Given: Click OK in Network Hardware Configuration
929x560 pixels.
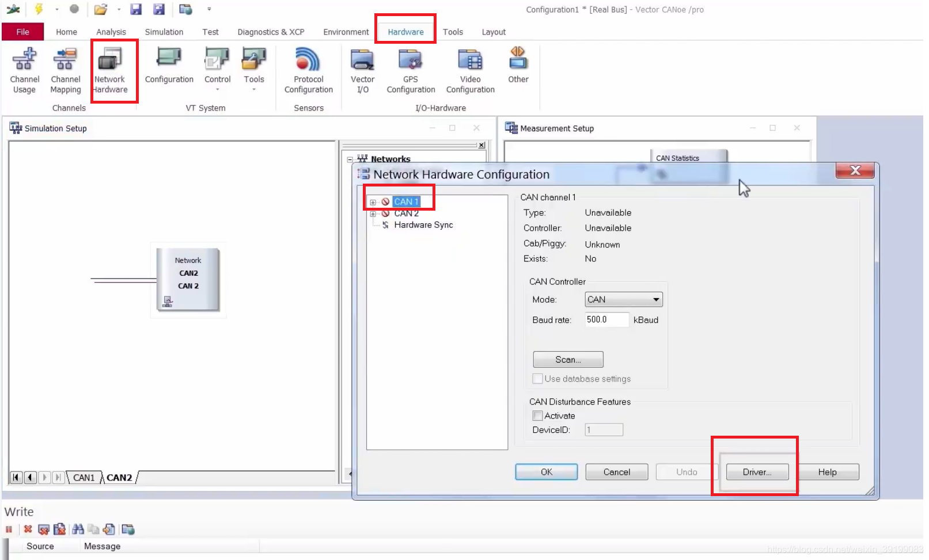Looking at the screenshot, I should 546,472.
